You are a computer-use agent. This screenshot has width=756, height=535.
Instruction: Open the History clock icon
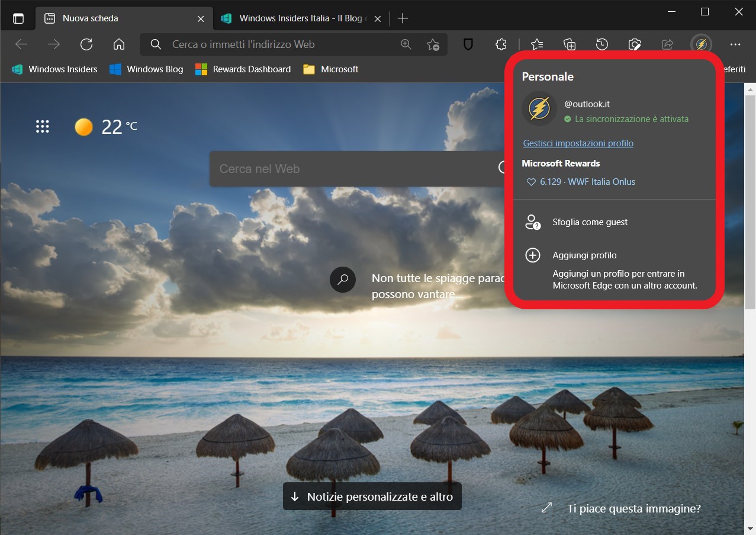coord(602,44)
